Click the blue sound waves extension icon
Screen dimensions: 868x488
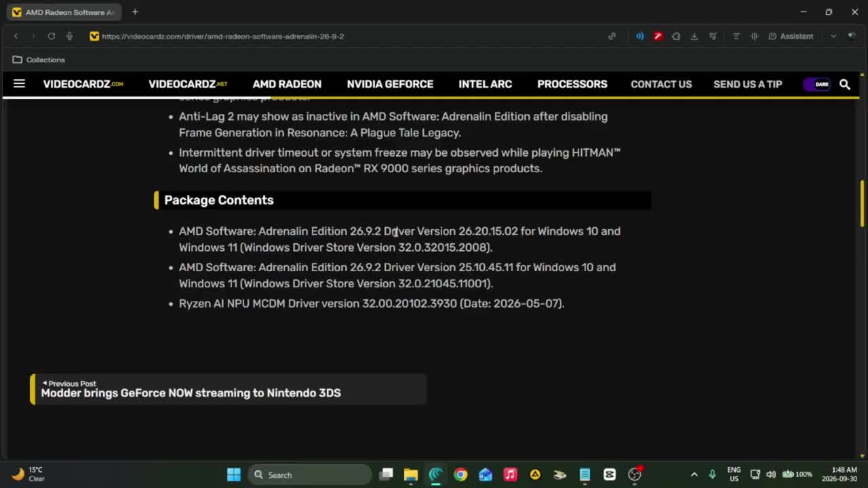click(x=639, y=36)
